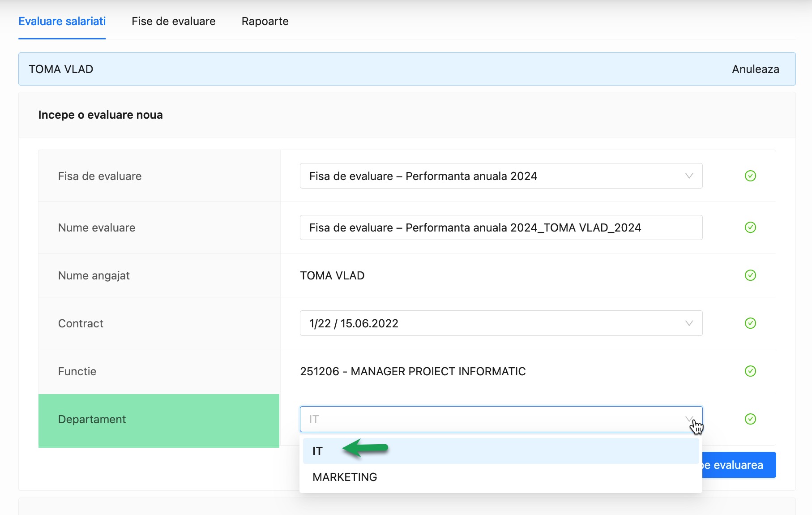Viewport: 812px width, 515px height.
Task: Click the 251206 - MANAGER PROIECT INFORMATIC value
Action: [x=413, y=371]
